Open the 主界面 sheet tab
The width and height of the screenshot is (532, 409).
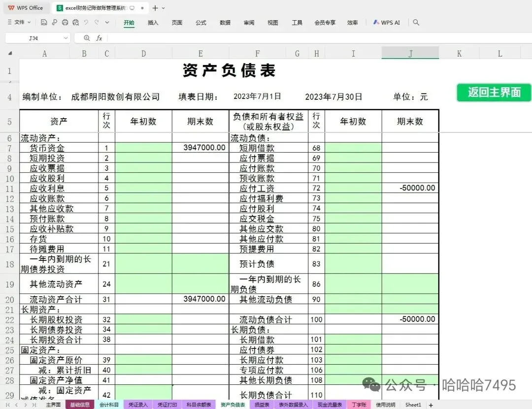coord(53,405)
